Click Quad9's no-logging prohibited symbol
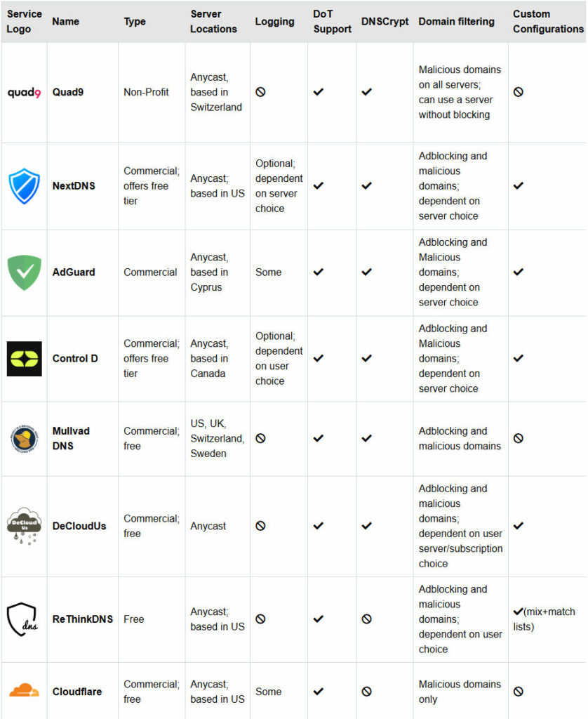 [260, 92]
